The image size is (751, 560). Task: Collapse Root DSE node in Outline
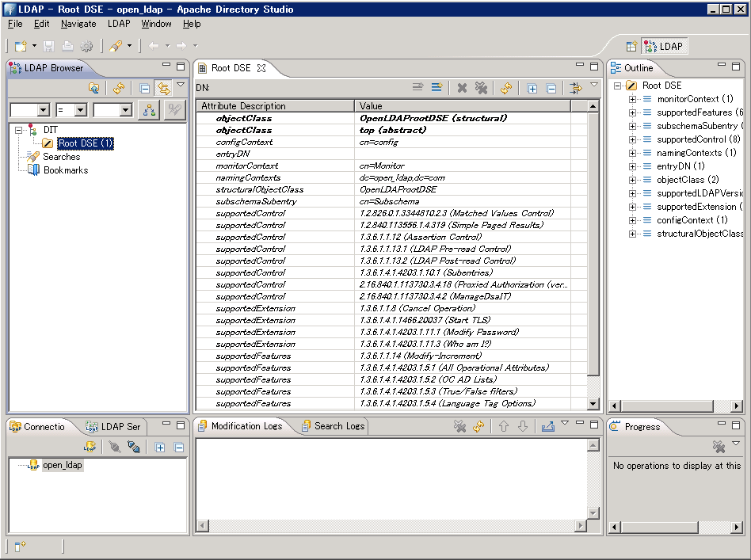[618, 86]
